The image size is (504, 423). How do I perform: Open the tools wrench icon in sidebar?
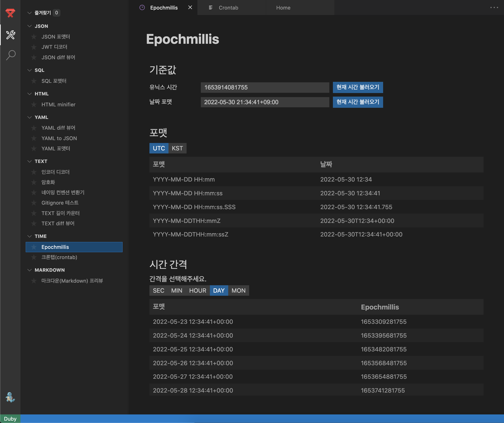[10, 35]
